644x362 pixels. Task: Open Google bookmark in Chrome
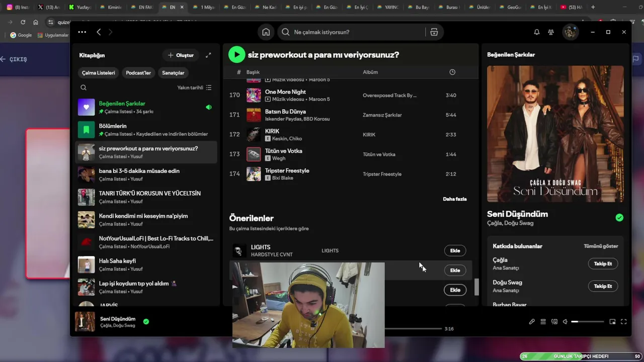click(x=21, y=35)
